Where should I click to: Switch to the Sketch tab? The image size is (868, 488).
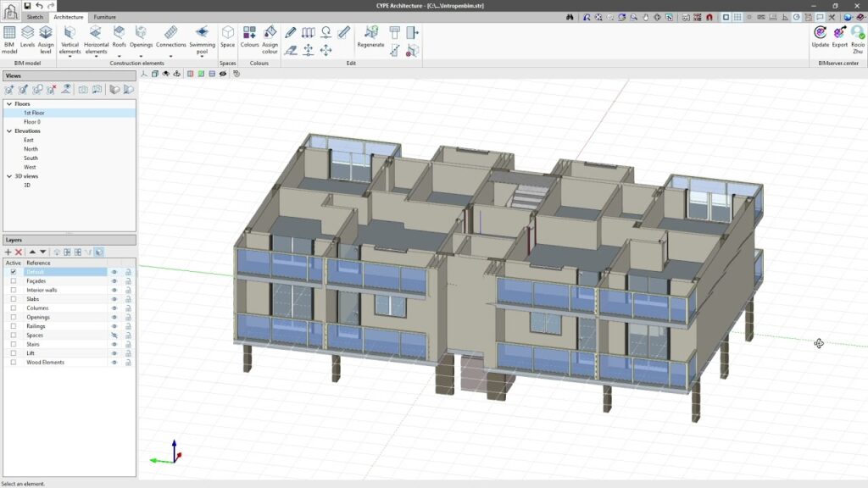point(35,17)
